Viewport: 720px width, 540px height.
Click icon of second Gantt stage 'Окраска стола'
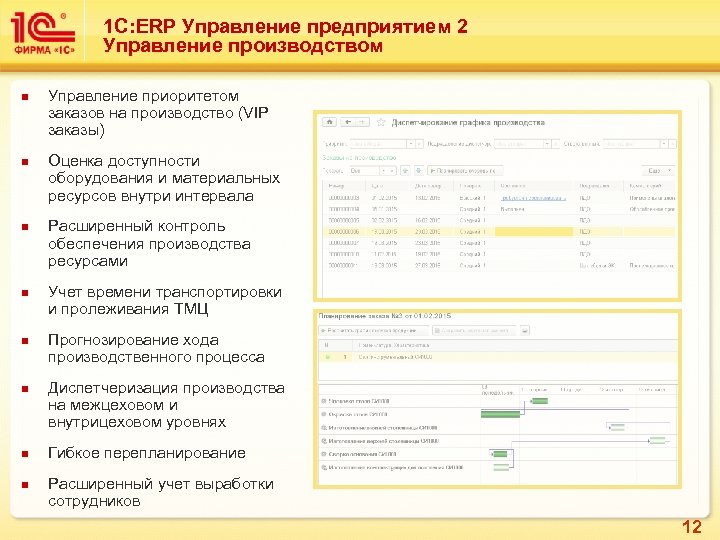pyautogui.click(x=324, y=414)
